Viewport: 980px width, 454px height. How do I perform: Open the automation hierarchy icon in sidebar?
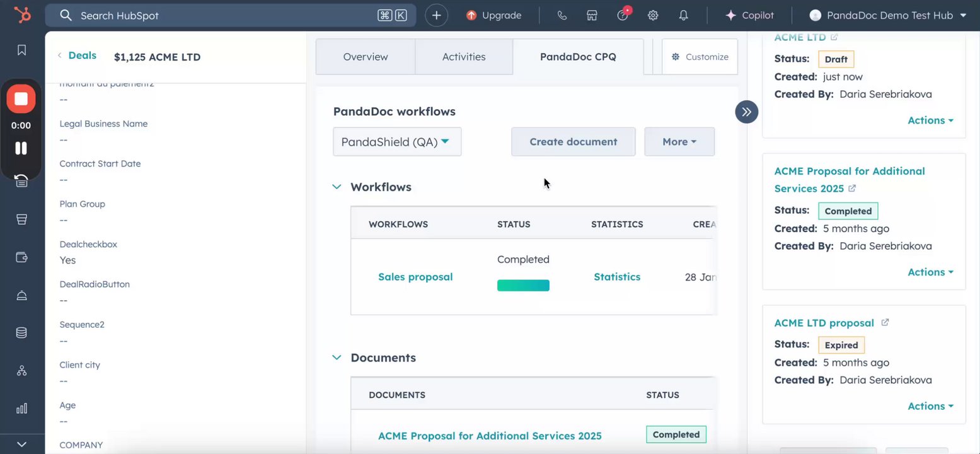[21, 371]
